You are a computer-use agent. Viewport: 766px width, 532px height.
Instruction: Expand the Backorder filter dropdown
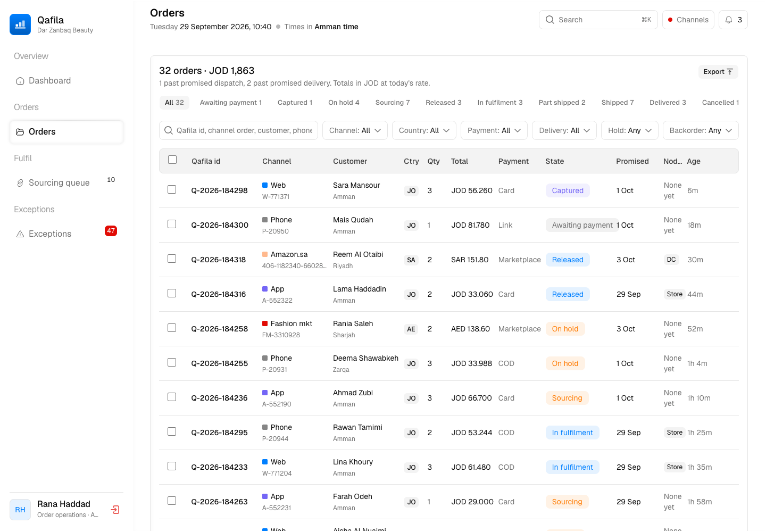pyautogui.click(x=701, y=130)
